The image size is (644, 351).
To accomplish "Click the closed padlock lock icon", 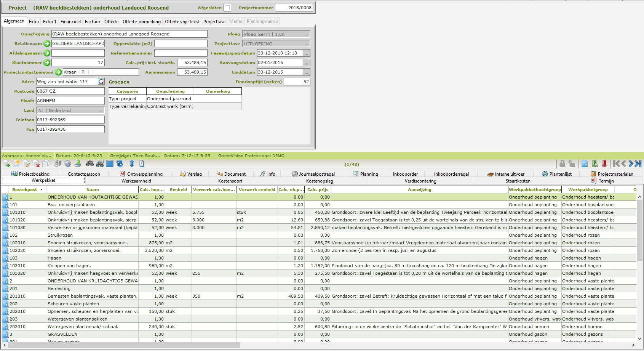I will point(562,164).
